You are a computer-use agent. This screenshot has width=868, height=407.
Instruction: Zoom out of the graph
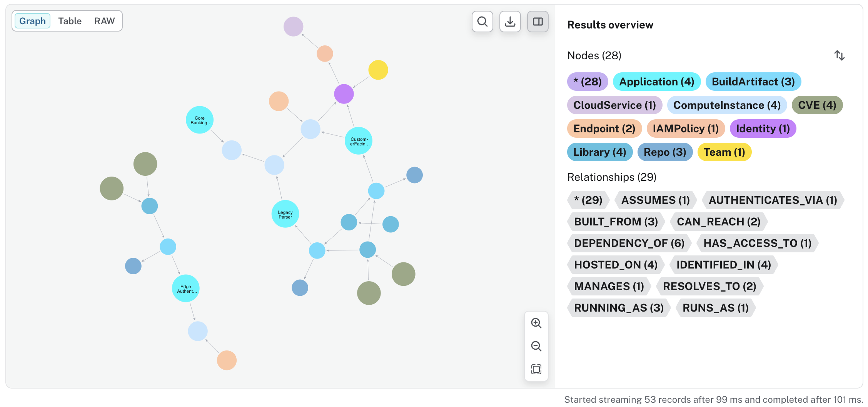536,346
